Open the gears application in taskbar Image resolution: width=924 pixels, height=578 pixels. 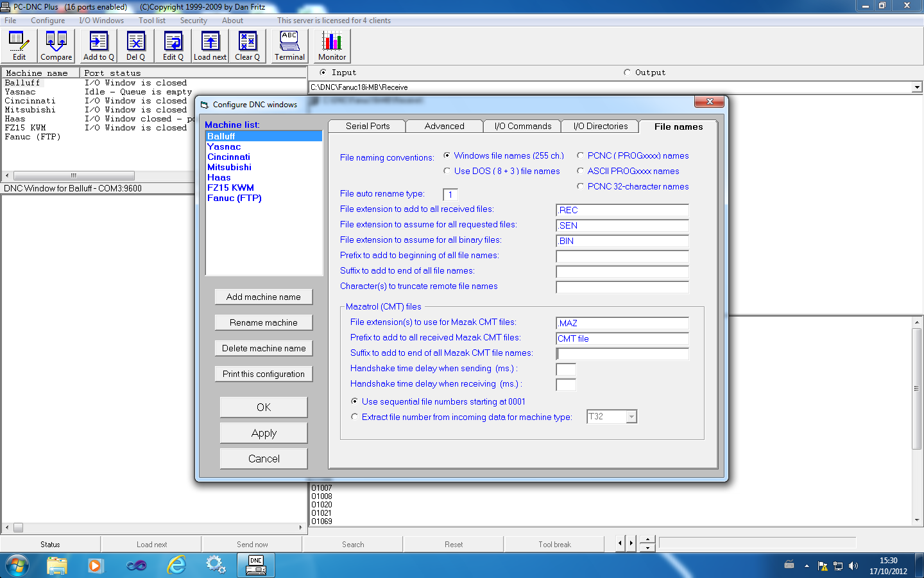click(x=216, y=566)
